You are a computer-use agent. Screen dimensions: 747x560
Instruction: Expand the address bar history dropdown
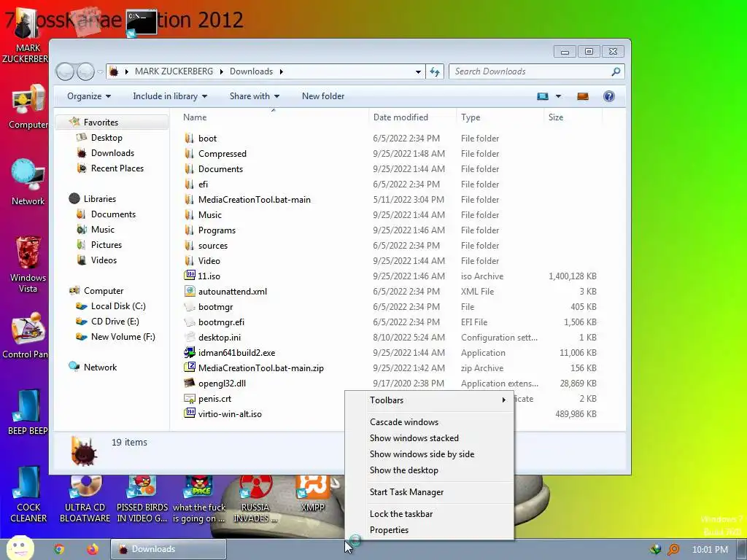pos(418,71)
